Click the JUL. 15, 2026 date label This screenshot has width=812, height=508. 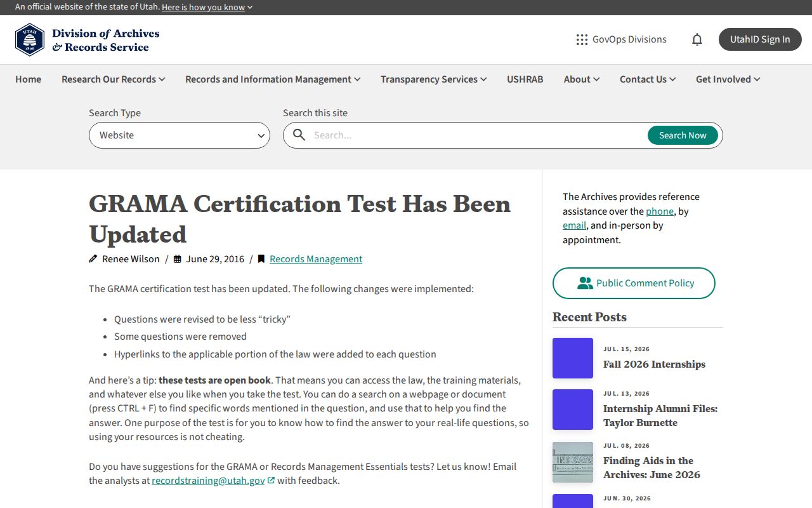626,349
